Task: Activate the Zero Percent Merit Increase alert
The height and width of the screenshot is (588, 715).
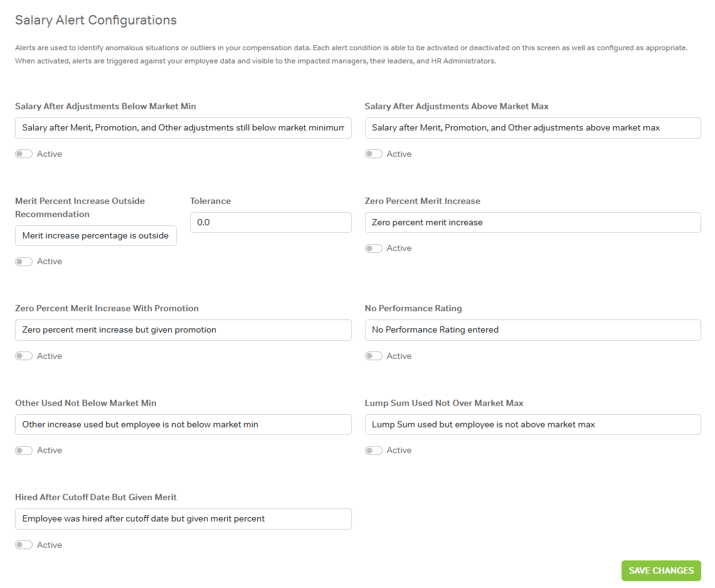Action: (x=374, y=249)
